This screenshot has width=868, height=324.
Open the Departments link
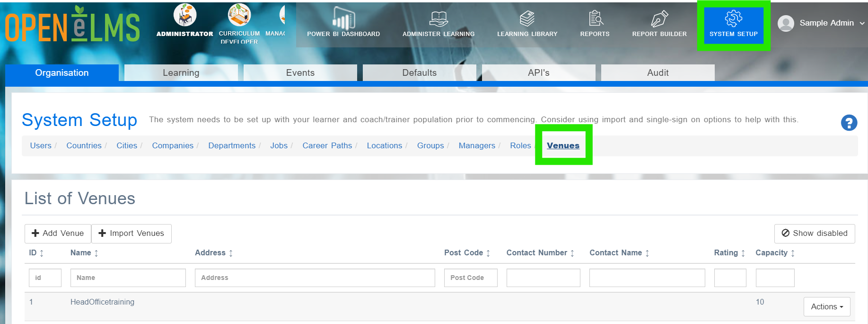pos(232,145)
